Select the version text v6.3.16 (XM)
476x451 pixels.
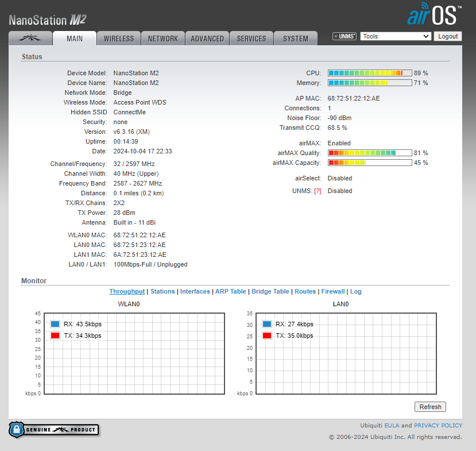(x=131, y=132)
